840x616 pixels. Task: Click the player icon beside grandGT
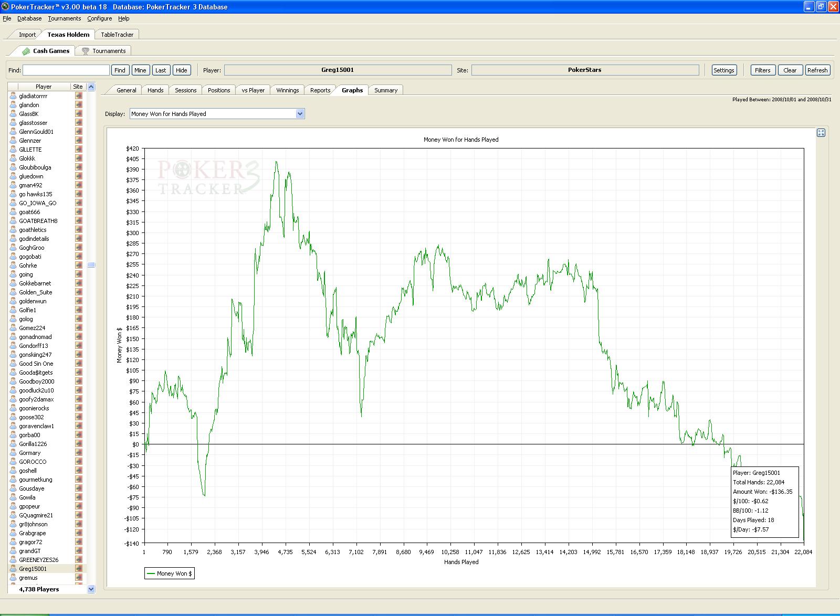[x=13, y=551]
